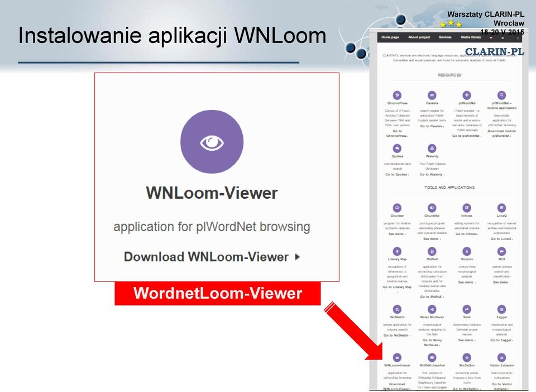Click the CLARIN-PL logo
Viewport: 536px width, 392px height.
(494, 51)
